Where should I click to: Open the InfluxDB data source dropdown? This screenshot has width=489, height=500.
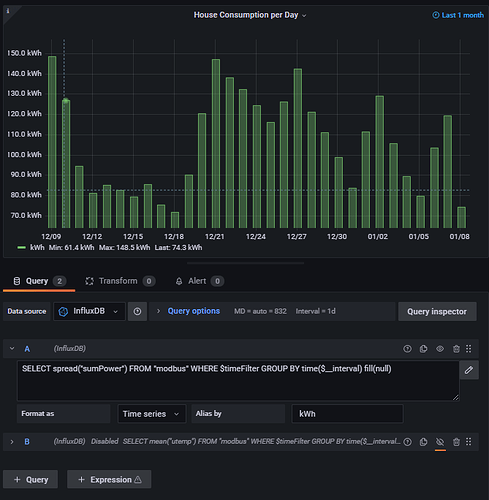[89, 312]
